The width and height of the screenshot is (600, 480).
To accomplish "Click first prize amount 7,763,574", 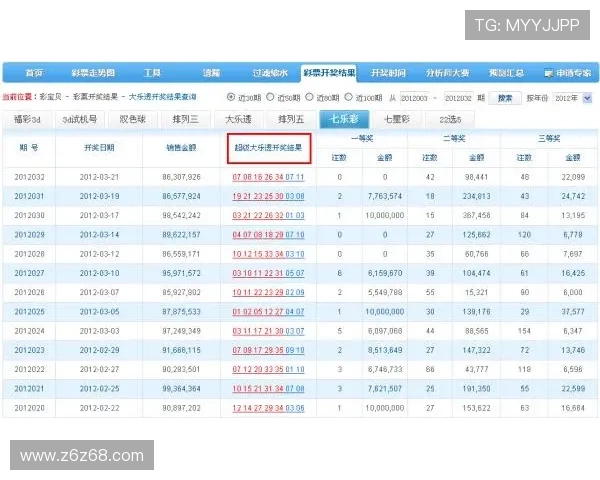I will [x=385, y=196].
